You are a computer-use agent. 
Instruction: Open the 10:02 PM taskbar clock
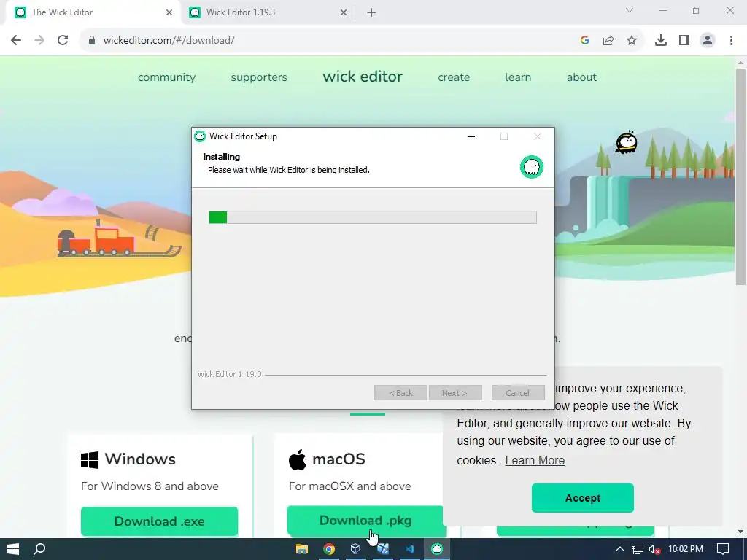point(686,549)
